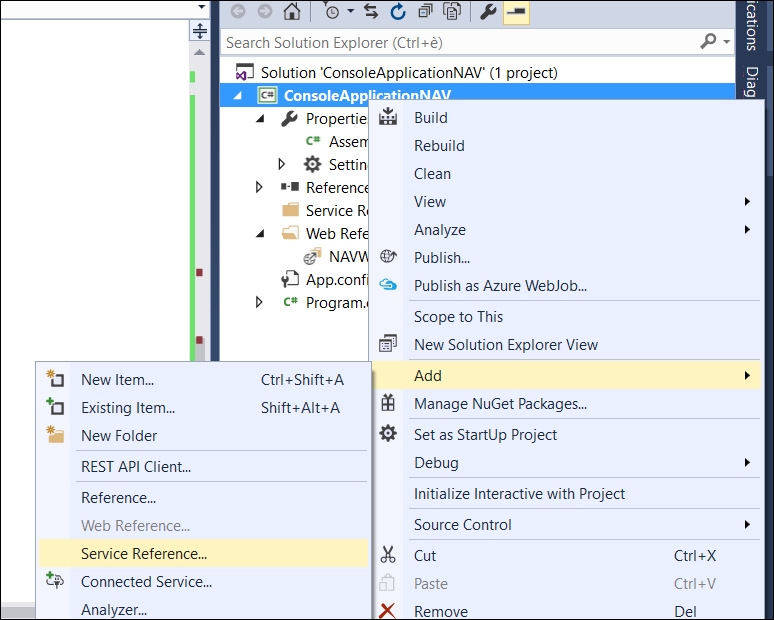This screenshot has width=774, height=620.
Task: Choose REST API Client...
Action: click(204, 466)
